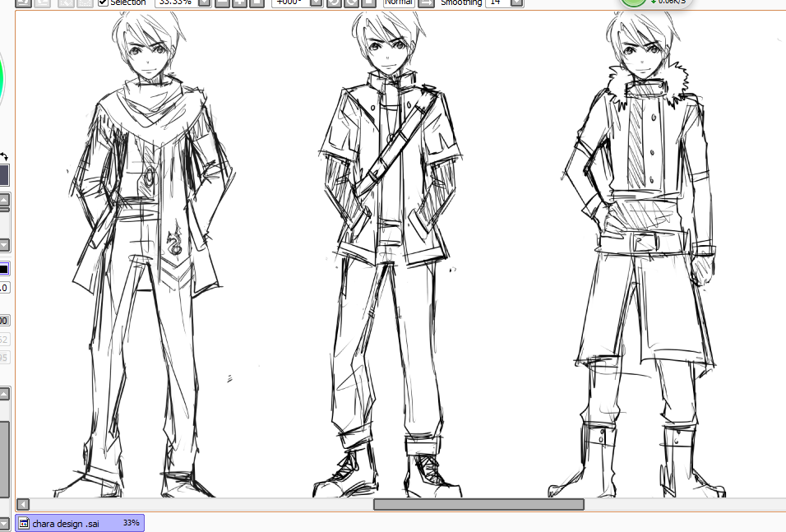The image size is (786, 532).
Task: Click the lower left panel vertical scrollbar thumb
Action: point(4,459)
